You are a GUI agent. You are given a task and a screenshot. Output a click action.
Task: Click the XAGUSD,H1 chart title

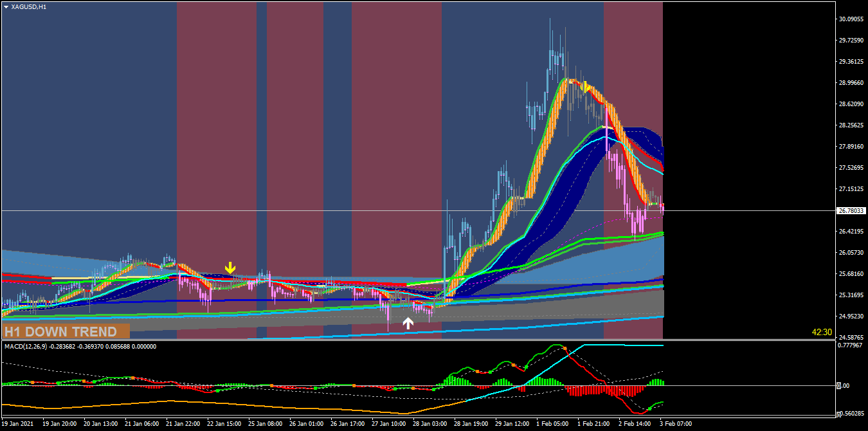[28, 6]
